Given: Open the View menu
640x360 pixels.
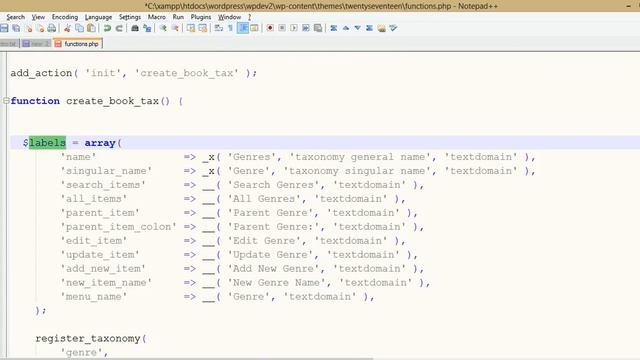Looking at the screenshot, I should click(38, 17).
